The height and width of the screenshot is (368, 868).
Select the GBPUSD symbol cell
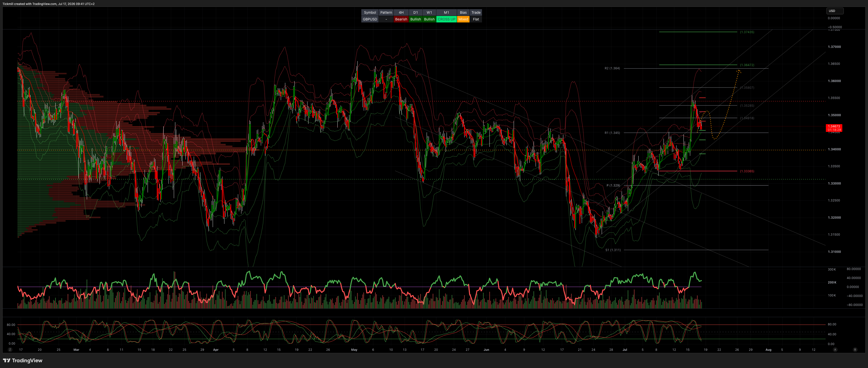coord(370,19)
